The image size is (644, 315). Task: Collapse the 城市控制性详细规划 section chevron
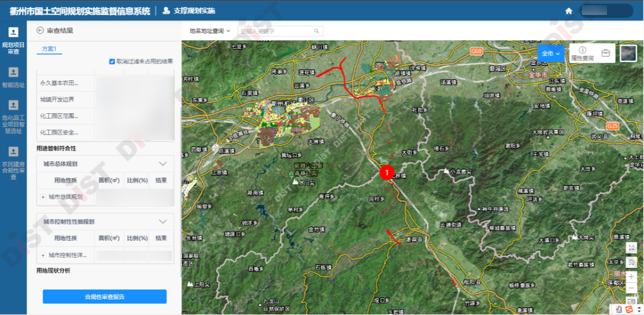163,222
